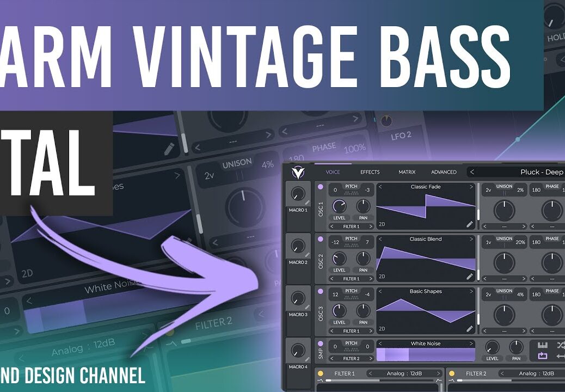The width and height of the screenshot is (565, 392).
Task: Click the Classic Fade wavetable name
Action: (426, 187)
